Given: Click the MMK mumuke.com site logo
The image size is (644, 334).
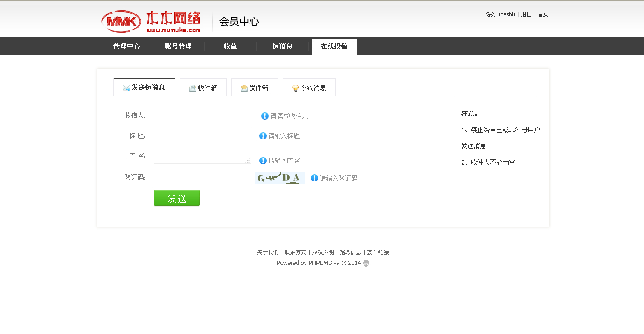Looking at the screenshot, I should pos(151,21).
